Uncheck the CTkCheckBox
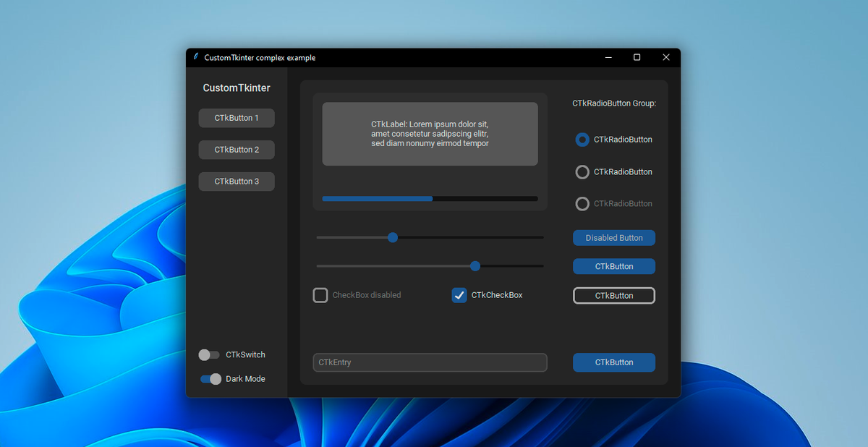This screenshot has height=447, width=868. point(459,294)
